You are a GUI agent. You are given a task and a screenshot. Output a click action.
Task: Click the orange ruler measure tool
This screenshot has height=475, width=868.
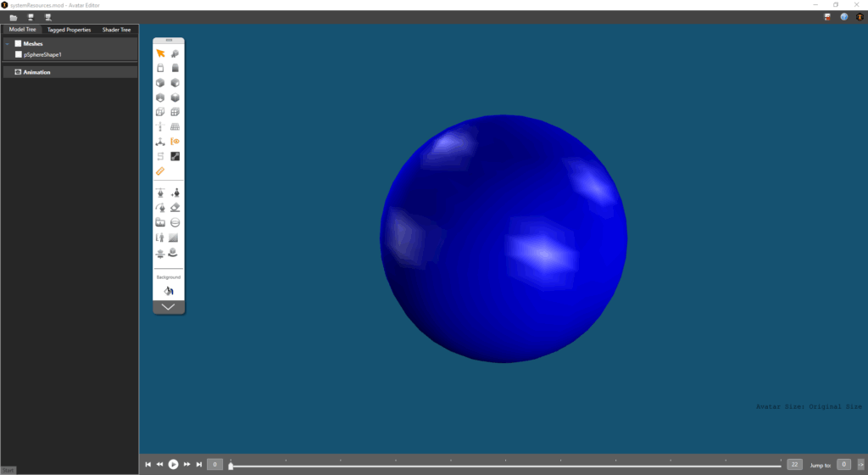click(160, 171)
